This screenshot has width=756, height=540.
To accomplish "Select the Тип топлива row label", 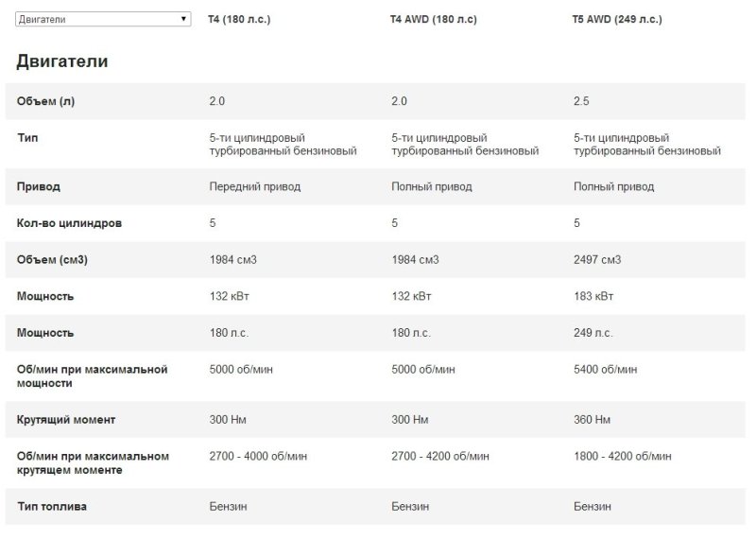I will (52, 507).
